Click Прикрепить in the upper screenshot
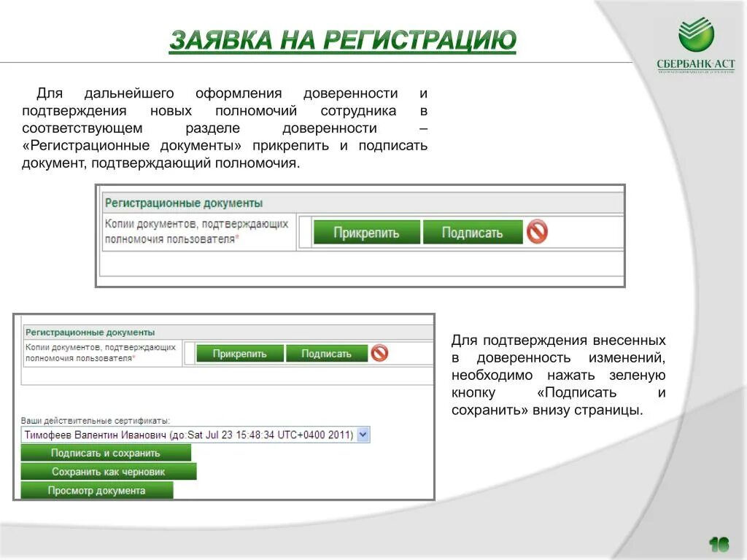Screen dimensions: 747x560 366,233
